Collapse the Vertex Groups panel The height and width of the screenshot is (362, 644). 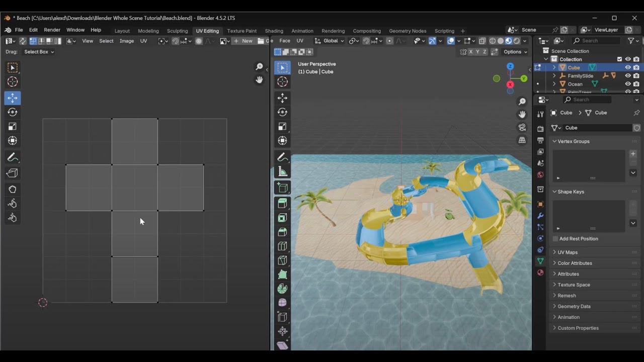[573, 141]
